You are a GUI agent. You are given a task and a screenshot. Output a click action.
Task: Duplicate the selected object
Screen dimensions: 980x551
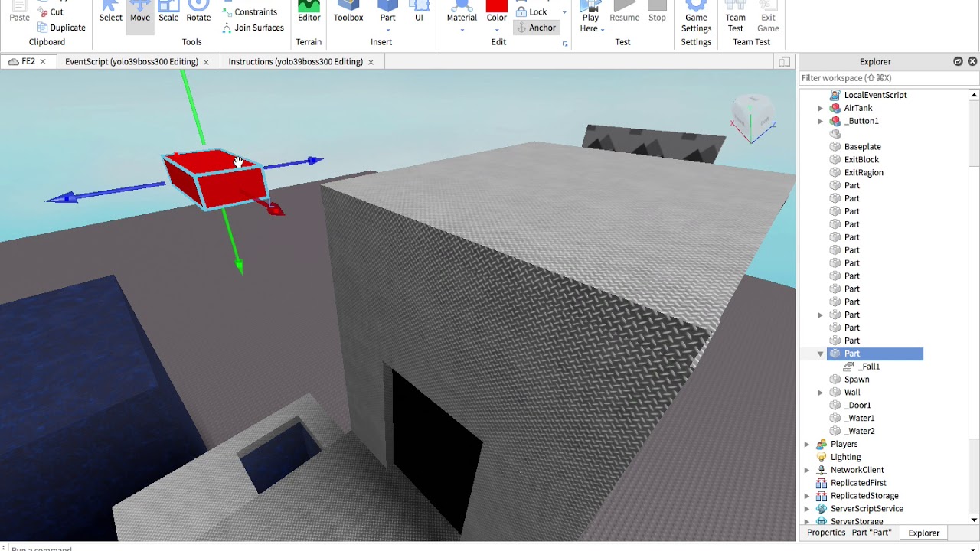61,28
